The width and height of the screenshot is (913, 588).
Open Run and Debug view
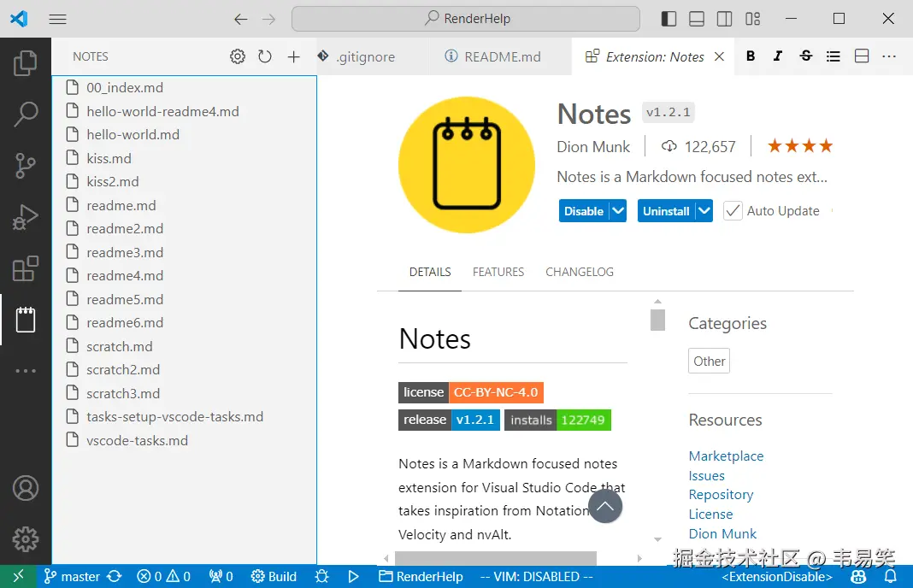(x=25, y=217)
